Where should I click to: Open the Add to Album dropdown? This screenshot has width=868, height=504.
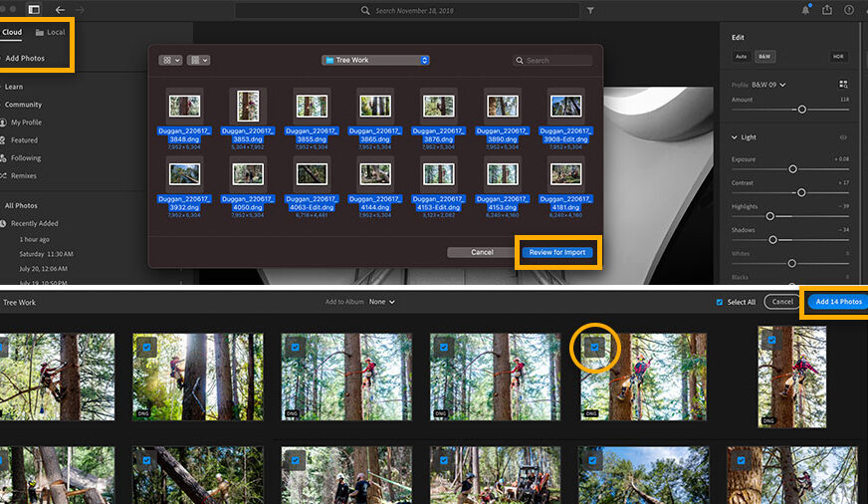coord(382,302)
